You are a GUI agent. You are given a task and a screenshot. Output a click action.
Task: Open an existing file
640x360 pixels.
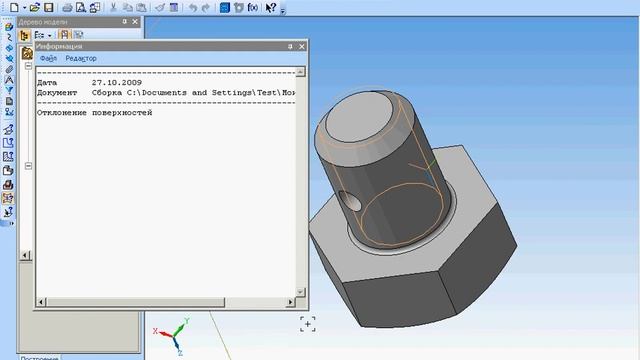tap(35, 7)
